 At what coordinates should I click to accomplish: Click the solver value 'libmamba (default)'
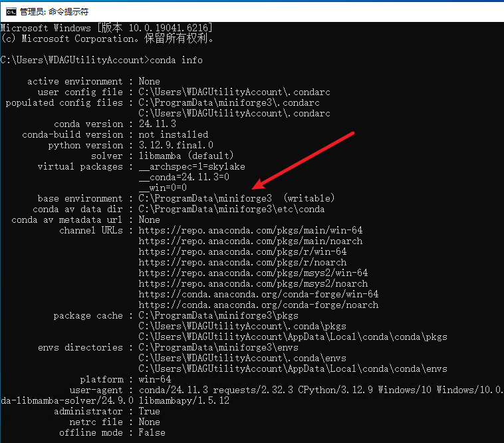pyautogui.click(x=186, y=156)
